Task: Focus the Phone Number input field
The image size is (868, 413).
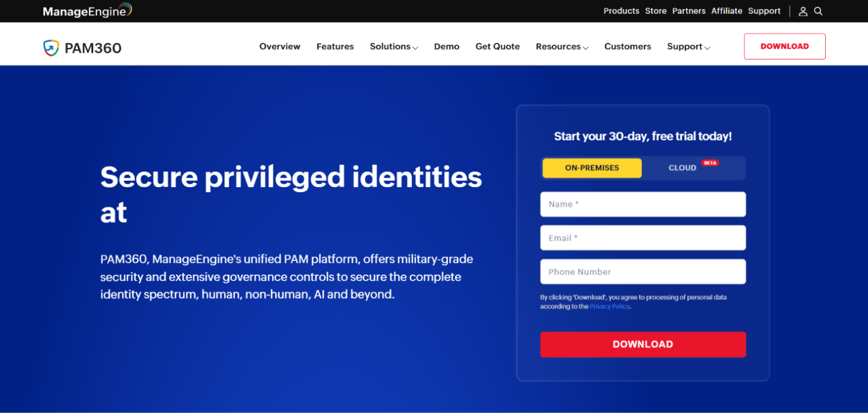Action: [x=643, y=272]
